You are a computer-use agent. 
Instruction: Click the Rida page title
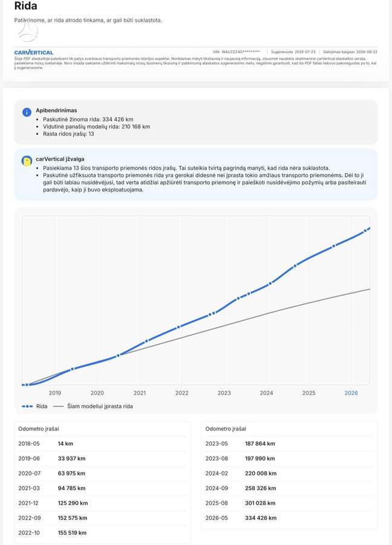[25, 6]
